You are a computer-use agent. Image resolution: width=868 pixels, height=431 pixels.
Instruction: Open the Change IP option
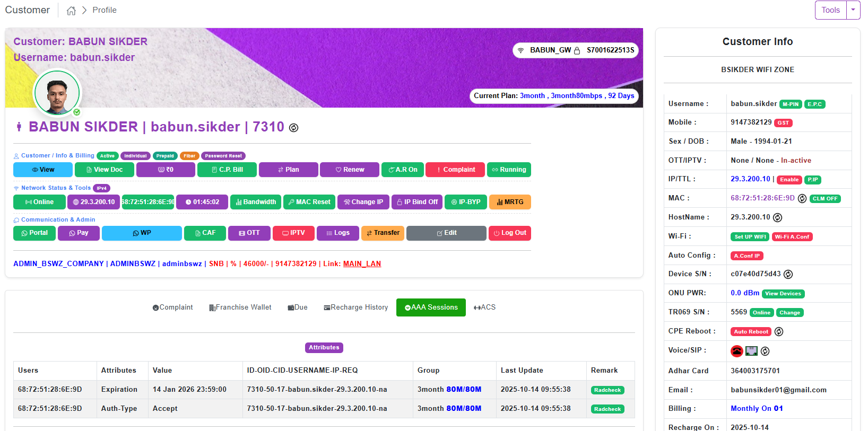click(x=363, y=202)
